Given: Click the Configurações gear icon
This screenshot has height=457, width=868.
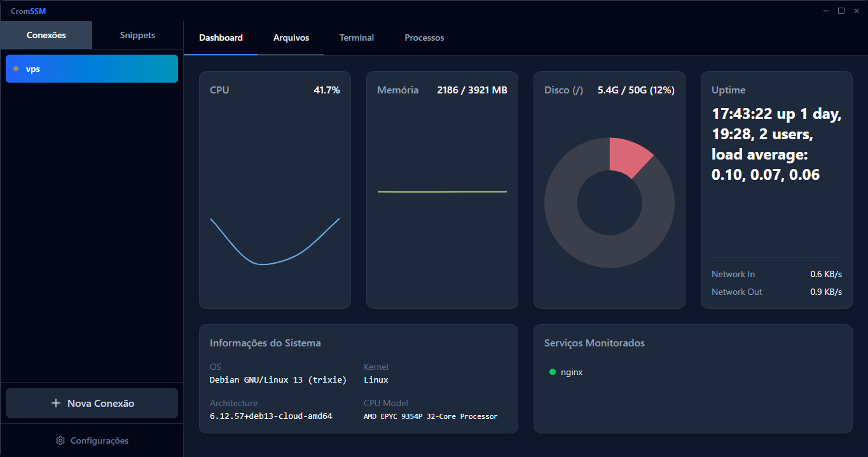Looking at the screenshot, I should pyautogui.click(x=60, y=440).
